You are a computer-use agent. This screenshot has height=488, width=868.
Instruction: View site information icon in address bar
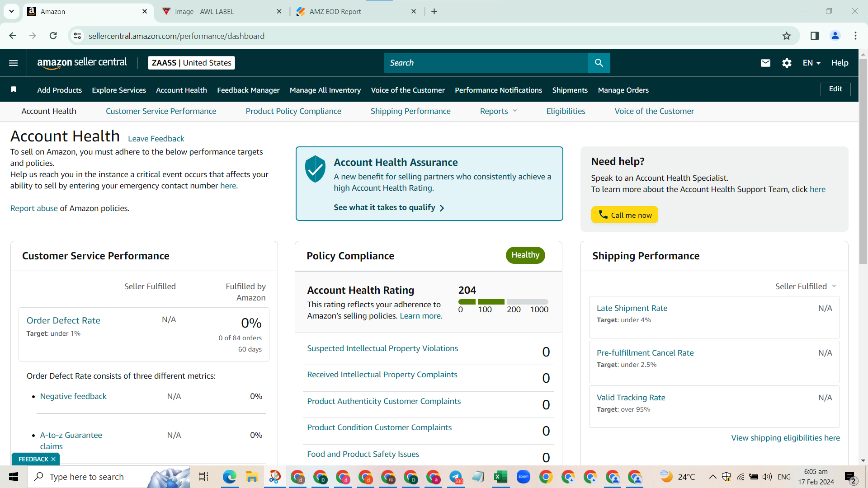point(78,36)
